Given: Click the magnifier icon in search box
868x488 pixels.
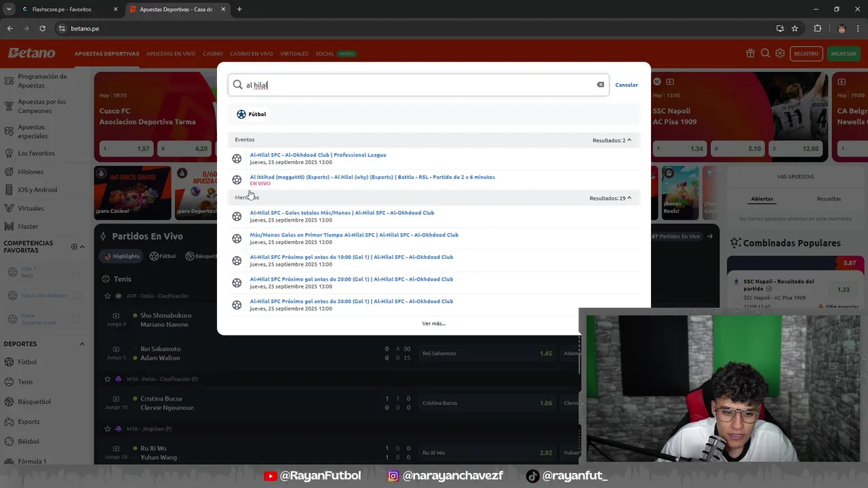Looking at the screenshot, I should 237,85.
